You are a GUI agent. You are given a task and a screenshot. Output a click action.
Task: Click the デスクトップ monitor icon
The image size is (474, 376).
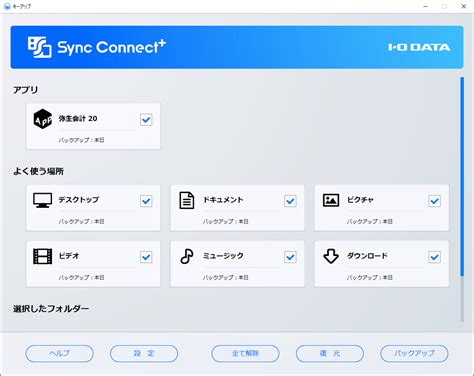click(43, 200)
